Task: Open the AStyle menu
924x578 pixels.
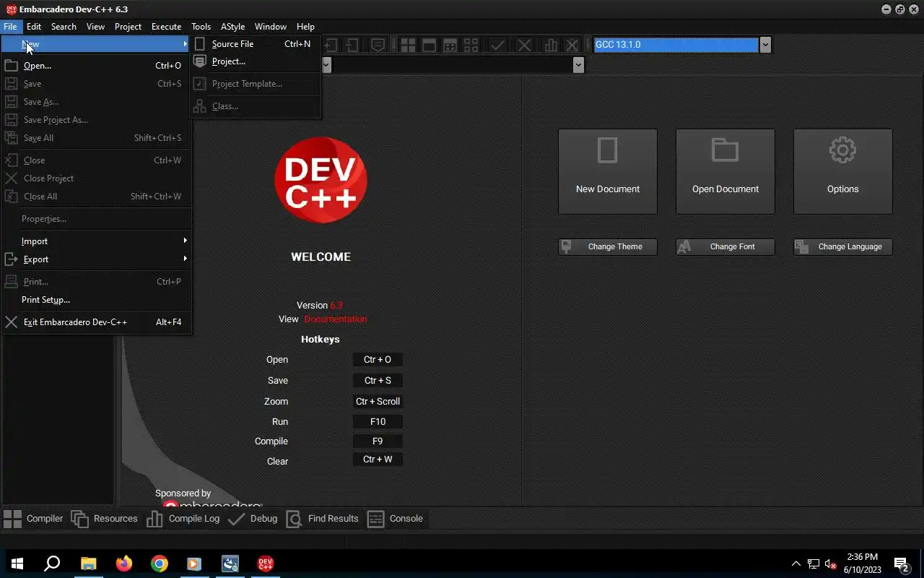Action: tap(232, 27)
